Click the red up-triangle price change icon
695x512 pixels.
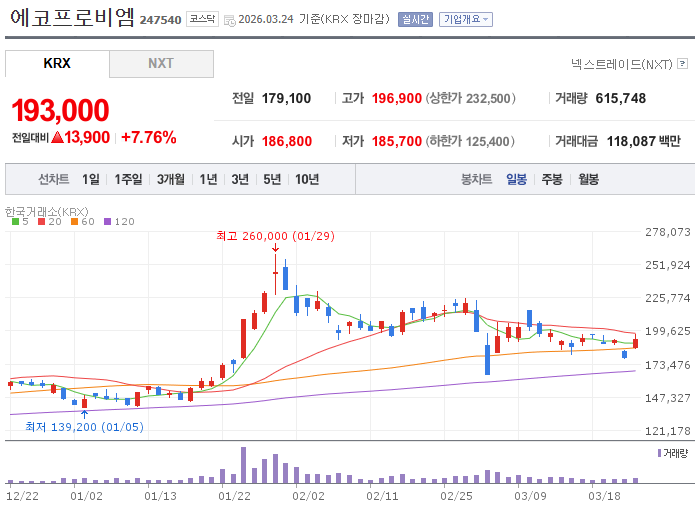[57, 137]
